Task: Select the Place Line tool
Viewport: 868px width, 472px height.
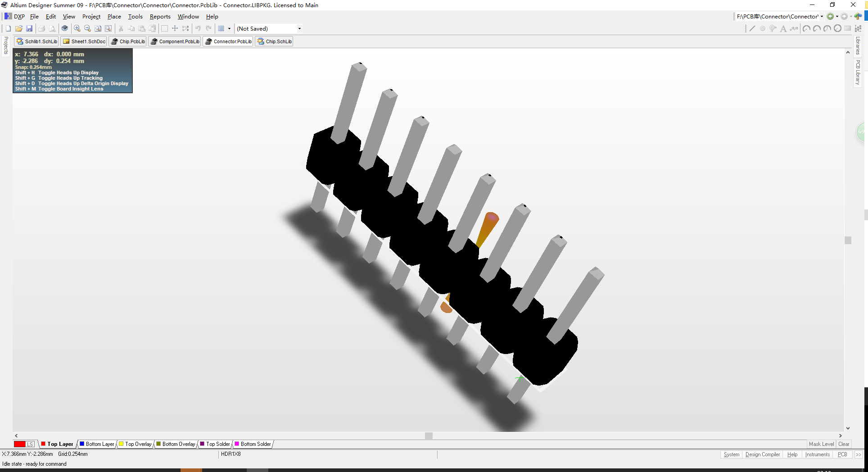Action: click(752, 28)
